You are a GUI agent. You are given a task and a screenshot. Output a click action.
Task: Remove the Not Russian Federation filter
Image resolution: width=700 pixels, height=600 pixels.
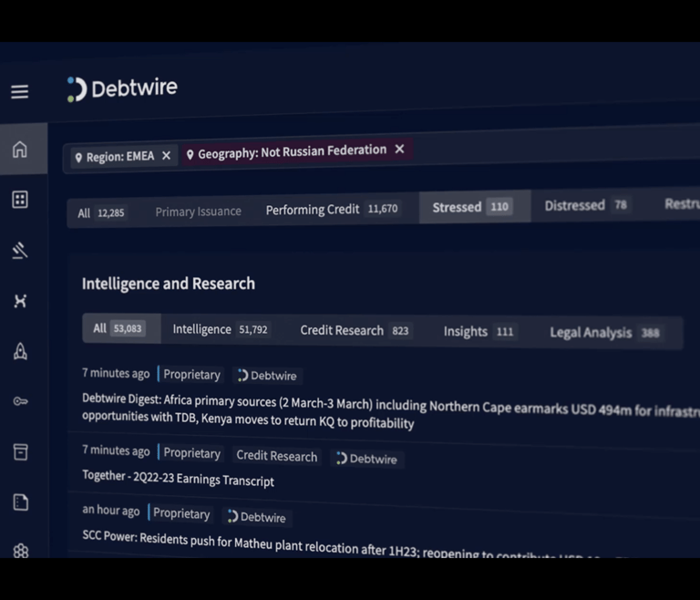[x=399, y=150]
